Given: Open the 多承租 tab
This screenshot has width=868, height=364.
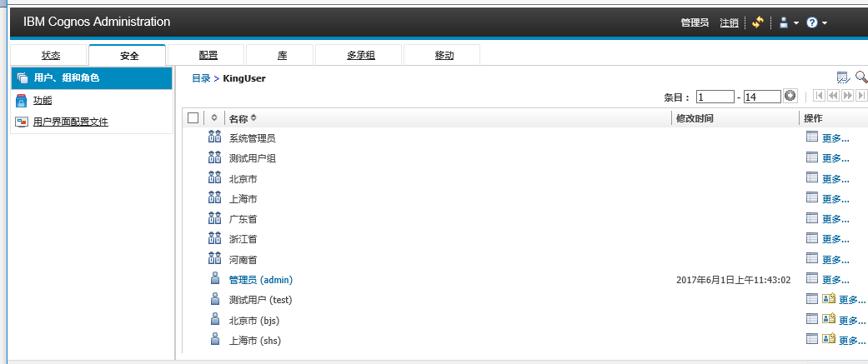Looking at the screenshot, I should point(361,55).
